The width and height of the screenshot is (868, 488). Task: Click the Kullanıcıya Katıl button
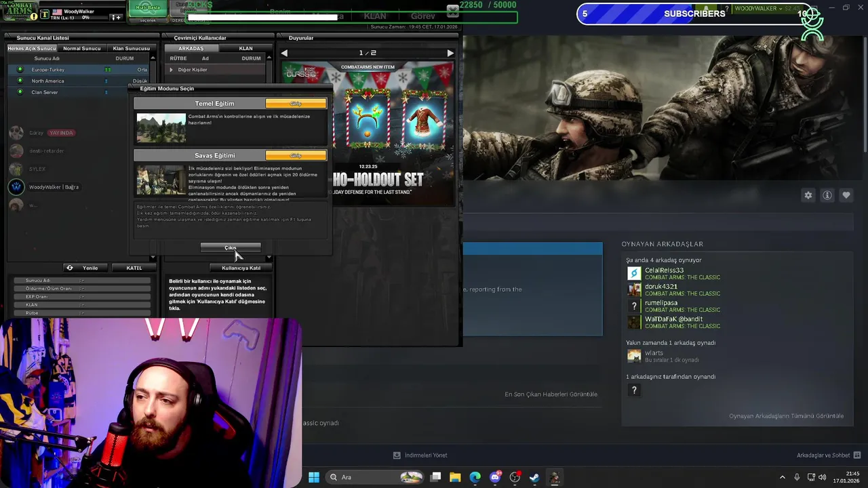[x=241, y=268]
